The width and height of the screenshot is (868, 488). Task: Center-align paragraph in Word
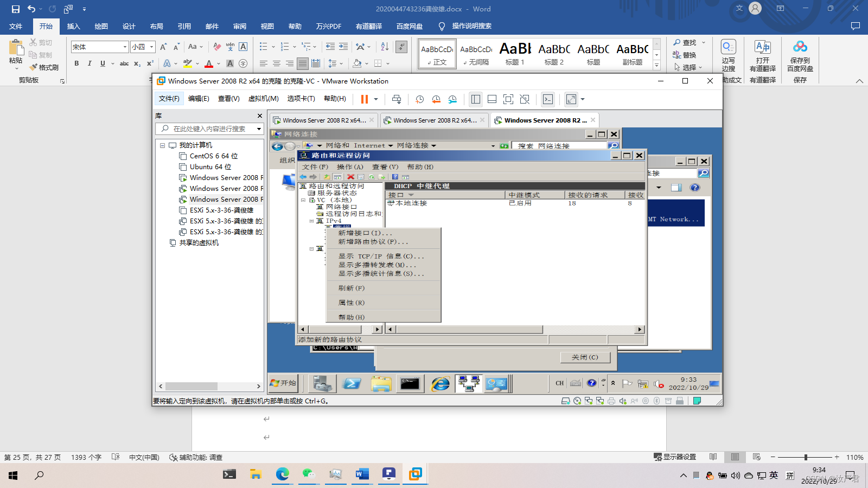[276, 63]
